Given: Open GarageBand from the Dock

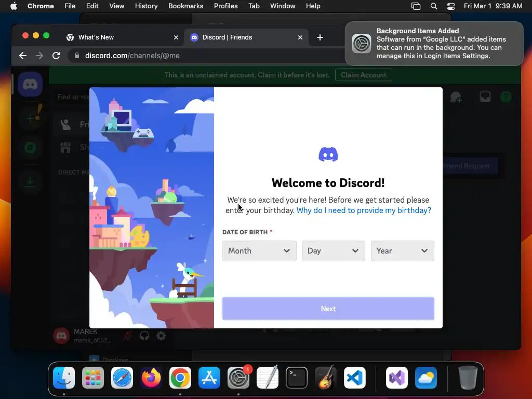Looking at the screenshot, I should pos(326,378).
